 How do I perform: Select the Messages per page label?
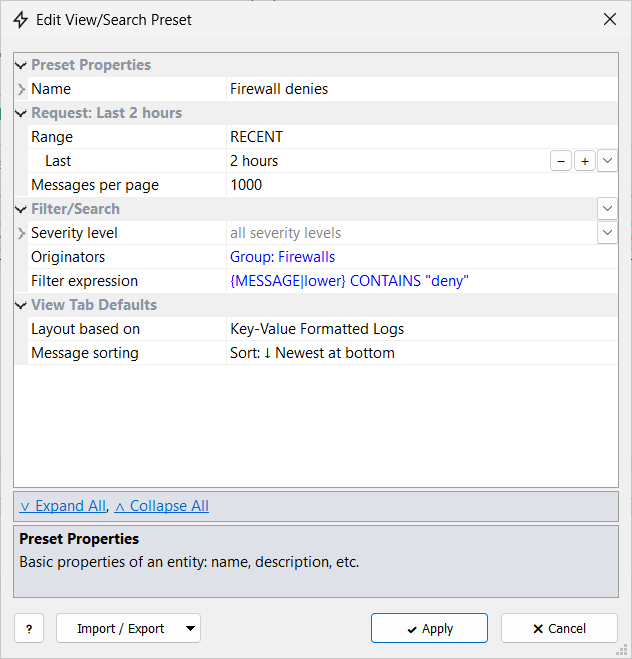pos(95,185)
